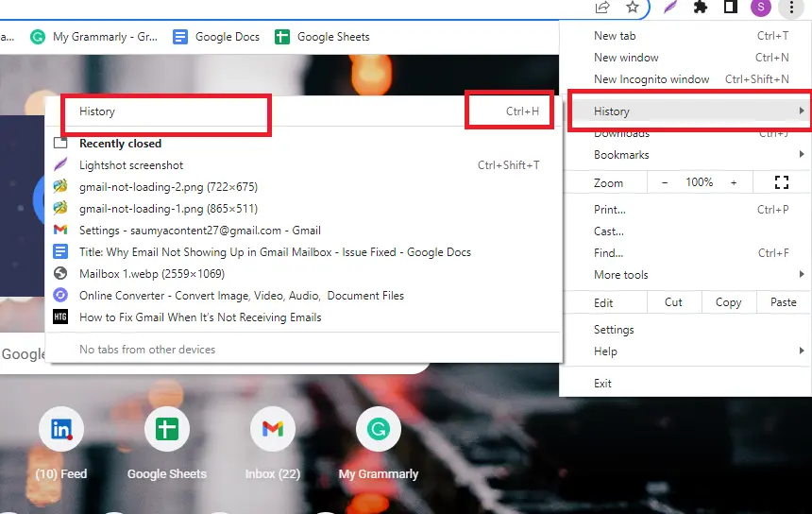Toggle the side panel icon
This screenshot has height=514, width=812.
(730, 7)
